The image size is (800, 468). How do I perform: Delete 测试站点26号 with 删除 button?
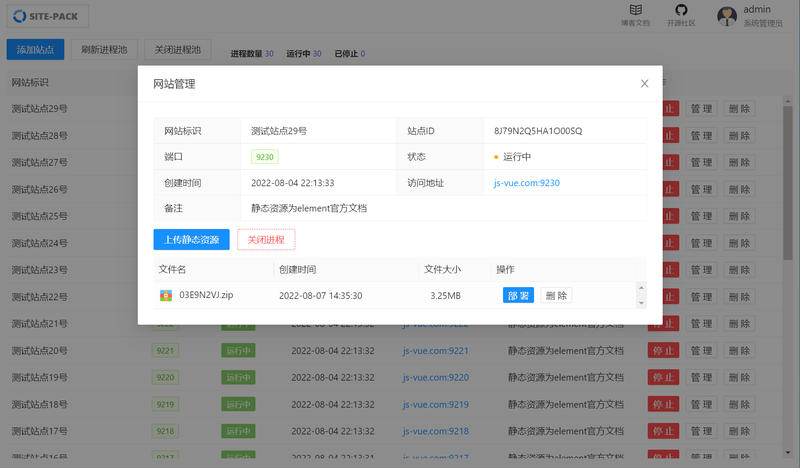click(739, 189)
